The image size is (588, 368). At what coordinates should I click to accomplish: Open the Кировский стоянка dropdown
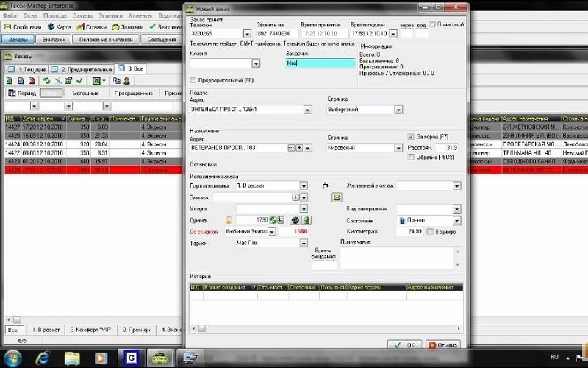(x=398, y=148)
